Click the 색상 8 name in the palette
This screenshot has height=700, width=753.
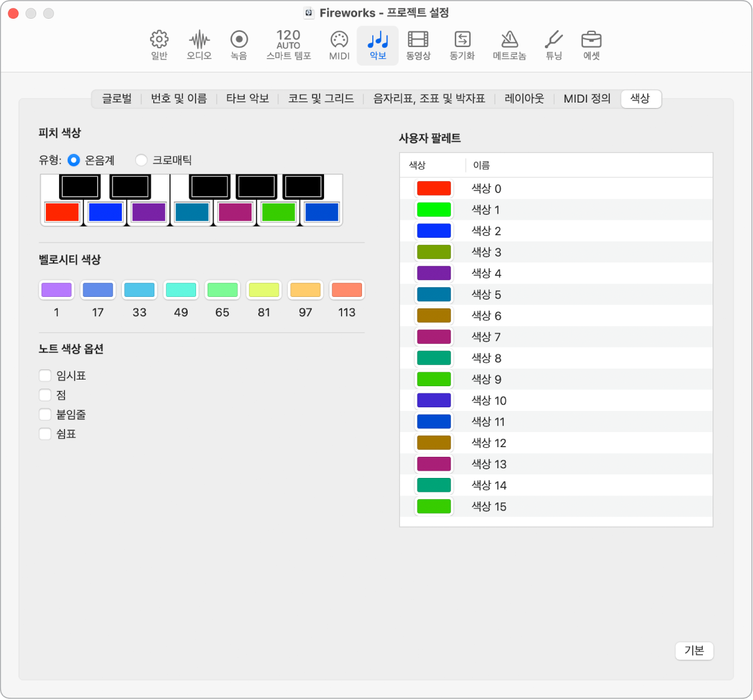tap(486, 358)
